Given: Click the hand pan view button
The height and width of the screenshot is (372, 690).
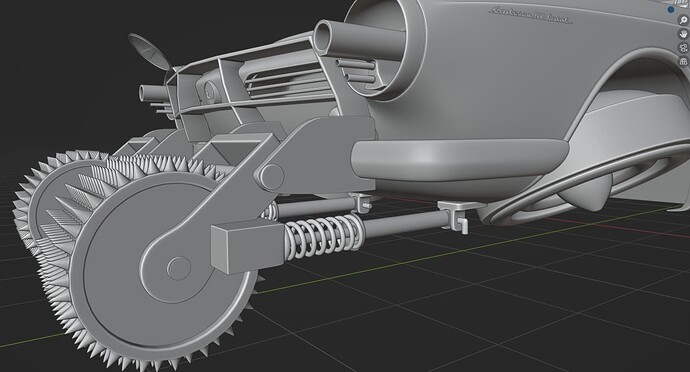Looking at the screenshot, I should coord(683,34).
